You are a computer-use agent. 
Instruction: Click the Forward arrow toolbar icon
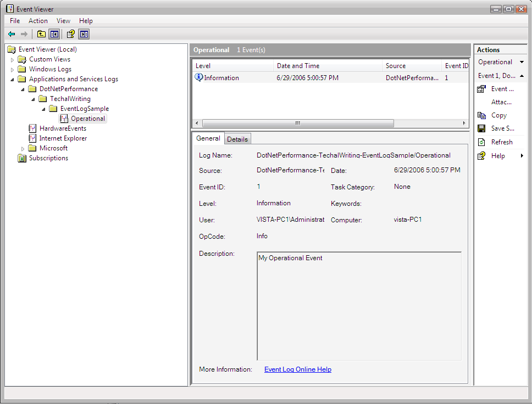[24, 34]
